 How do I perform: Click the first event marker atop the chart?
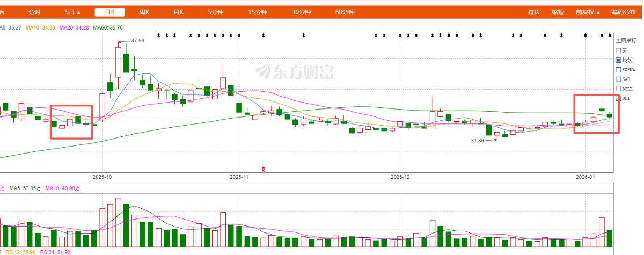pos(159,35)
